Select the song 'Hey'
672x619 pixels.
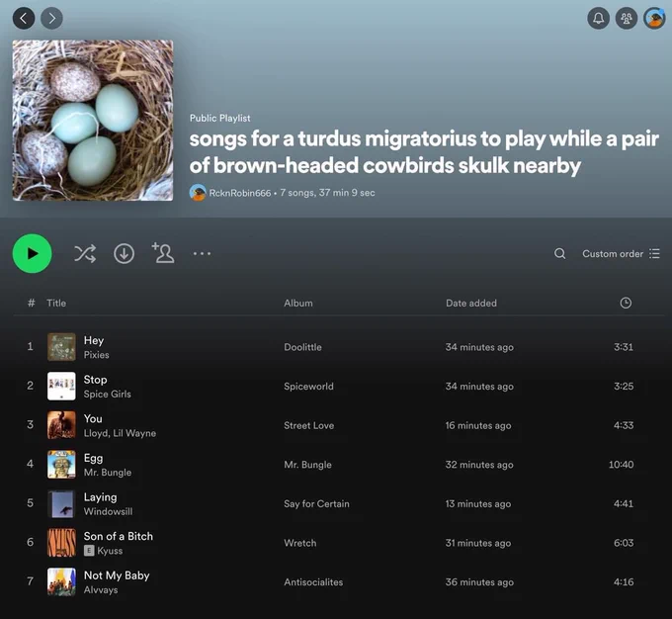tap(94, 340)
